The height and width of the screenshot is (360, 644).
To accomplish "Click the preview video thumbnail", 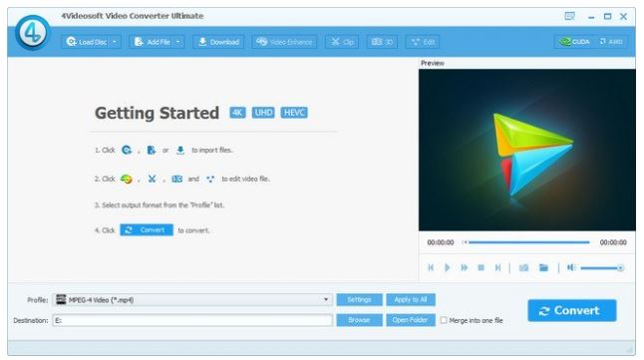I will 527,150.
